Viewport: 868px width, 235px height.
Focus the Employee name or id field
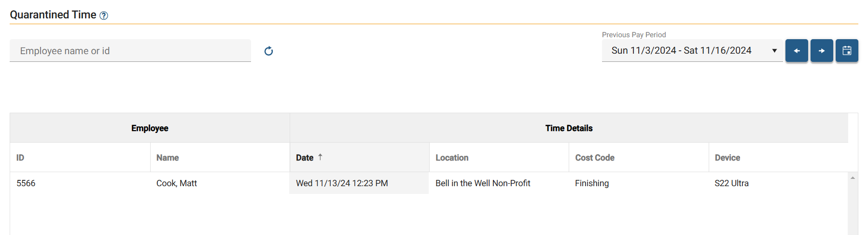pos(130,51)
